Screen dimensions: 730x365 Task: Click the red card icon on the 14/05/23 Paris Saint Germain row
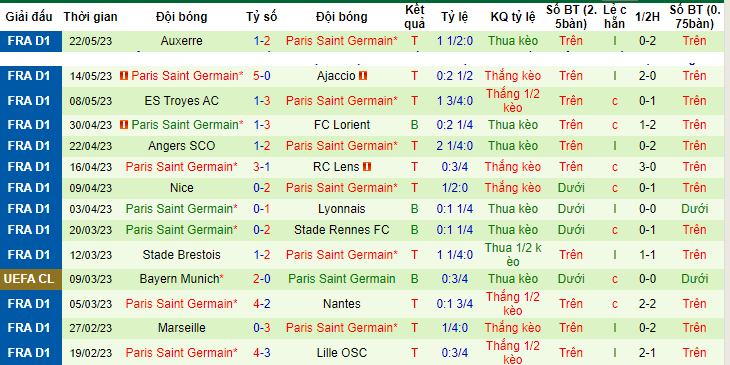(x=124, y=75)
